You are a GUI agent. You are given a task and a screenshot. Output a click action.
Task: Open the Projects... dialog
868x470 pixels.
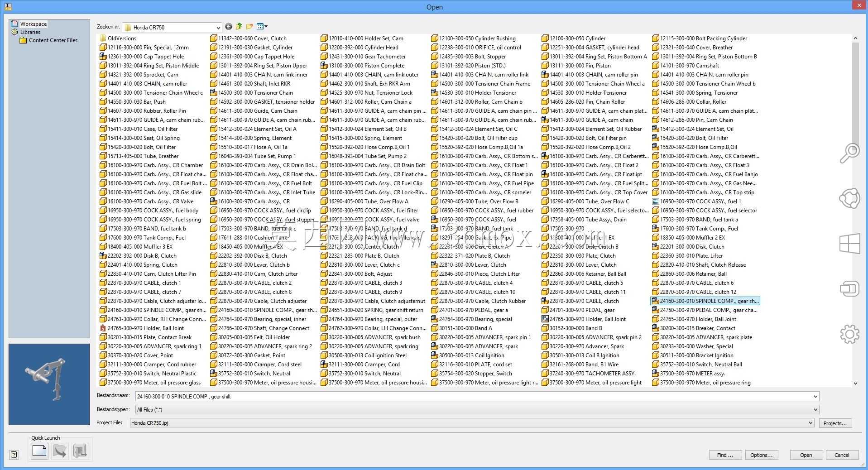coord(835,423)
